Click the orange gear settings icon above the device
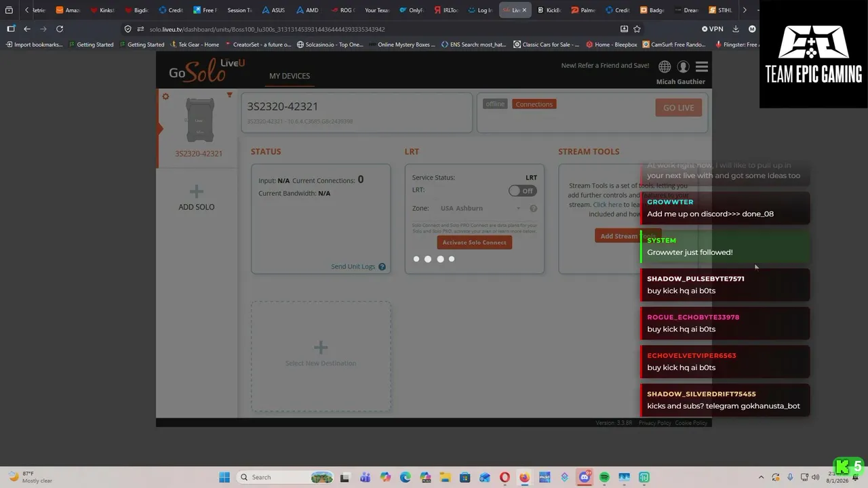Screen dimensions: 868x488 [165, 96]
